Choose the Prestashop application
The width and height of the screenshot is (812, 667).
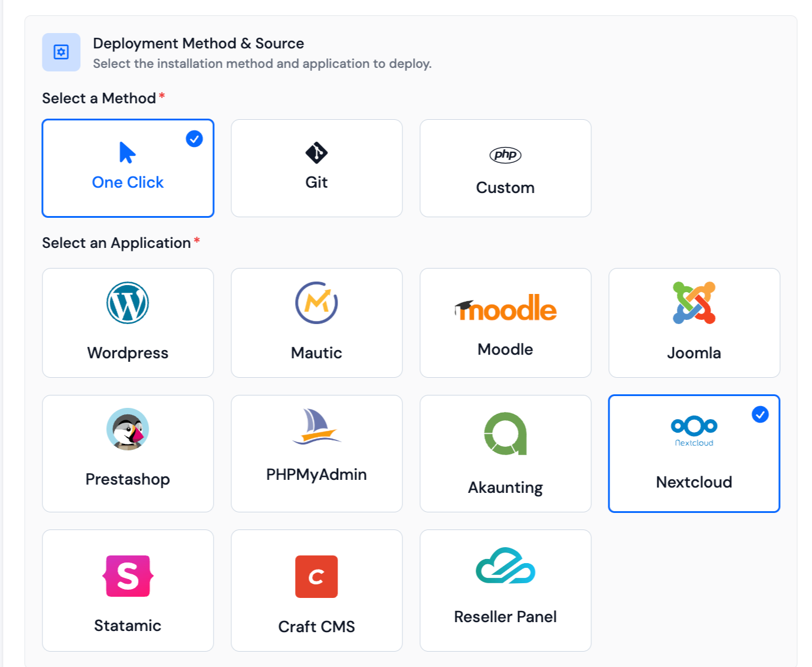coord(127,430)
